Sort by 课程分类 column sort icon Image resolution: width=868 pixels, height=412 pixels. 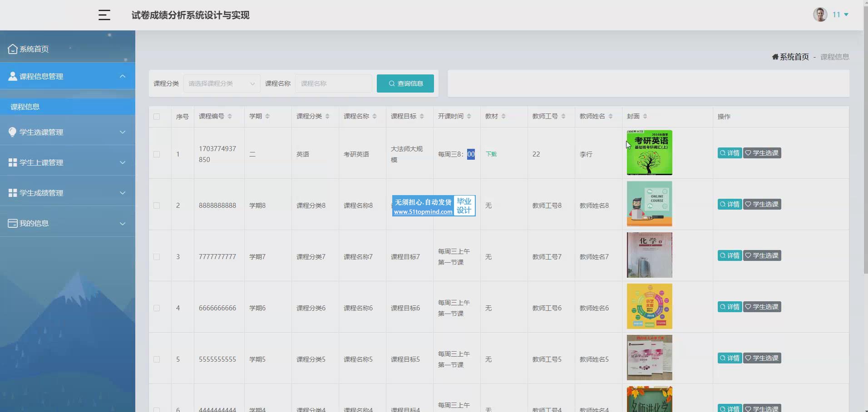[x=327, y=117]
